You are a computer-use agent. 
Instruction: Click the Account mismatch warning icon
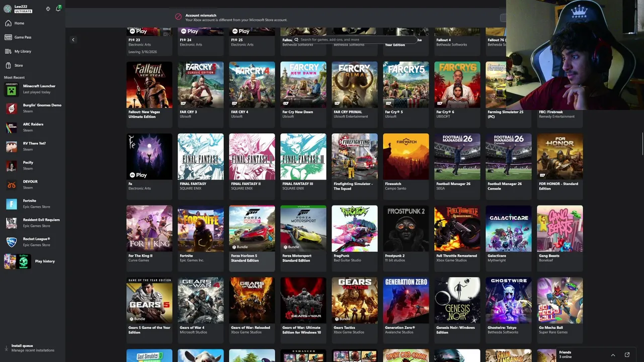tap(178, 17)
